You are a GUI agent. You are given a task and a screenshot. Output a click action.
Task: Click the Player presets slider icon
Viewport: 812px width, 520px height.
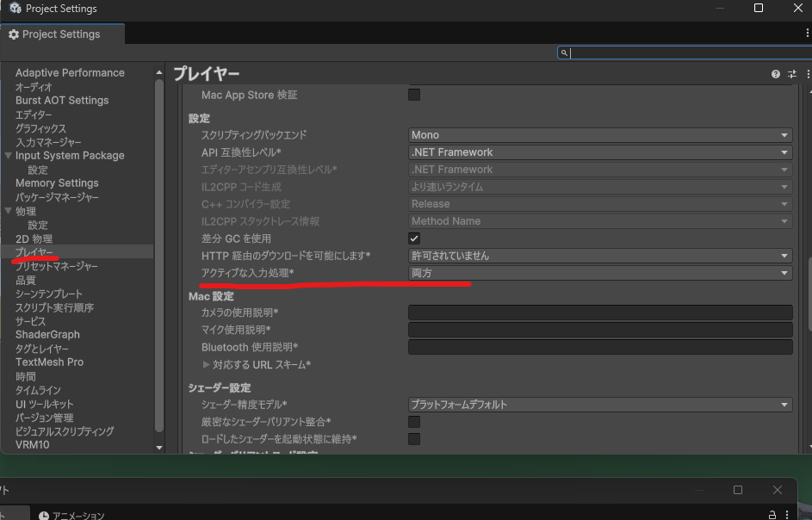tap(792, 75)
